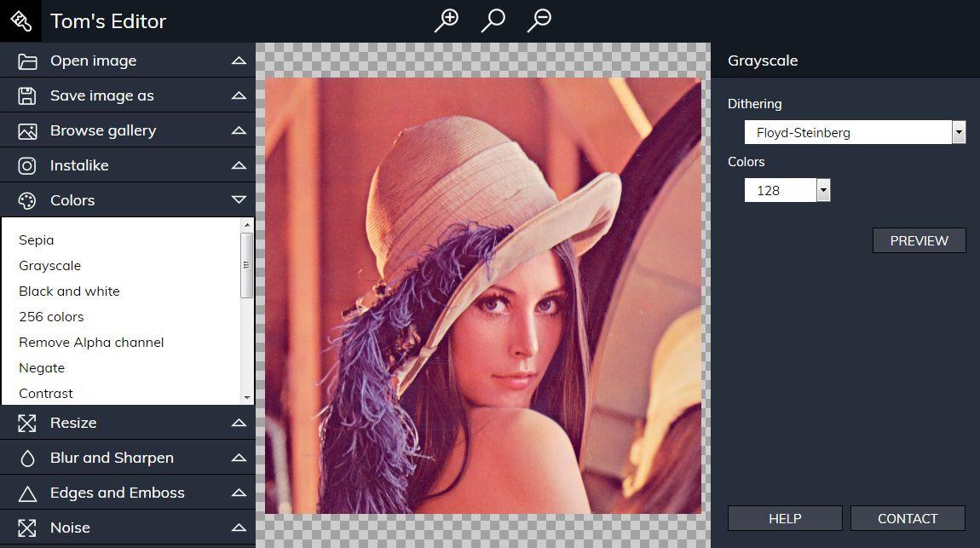Screen dimensions: 980x548
Task: Click the Save image floppy disk icon
Action: click(x=27, y=96)
